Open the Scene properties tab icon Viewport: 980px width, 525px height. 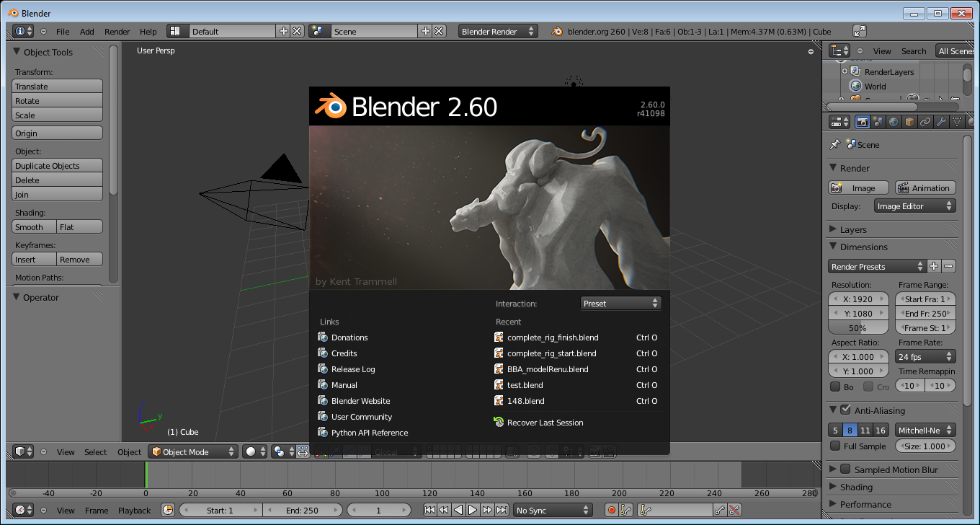point(878,122)
